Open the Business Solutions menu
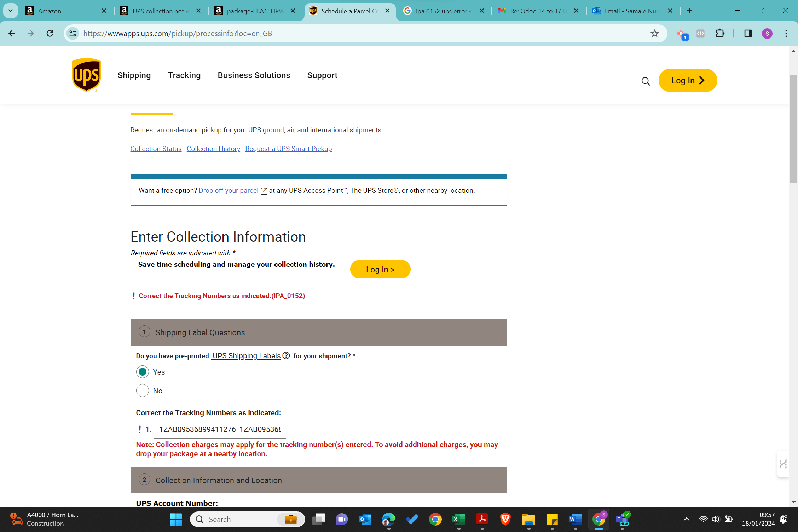This screenshot has width=798, height=532. [254, 75]
